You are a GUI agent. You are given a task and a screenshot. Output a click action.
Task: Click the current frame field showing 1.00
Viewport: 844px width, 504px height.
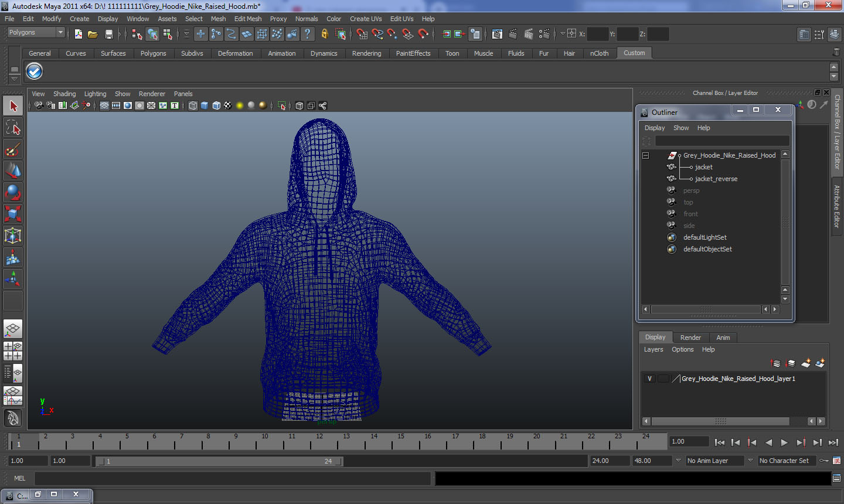point(689,441)
